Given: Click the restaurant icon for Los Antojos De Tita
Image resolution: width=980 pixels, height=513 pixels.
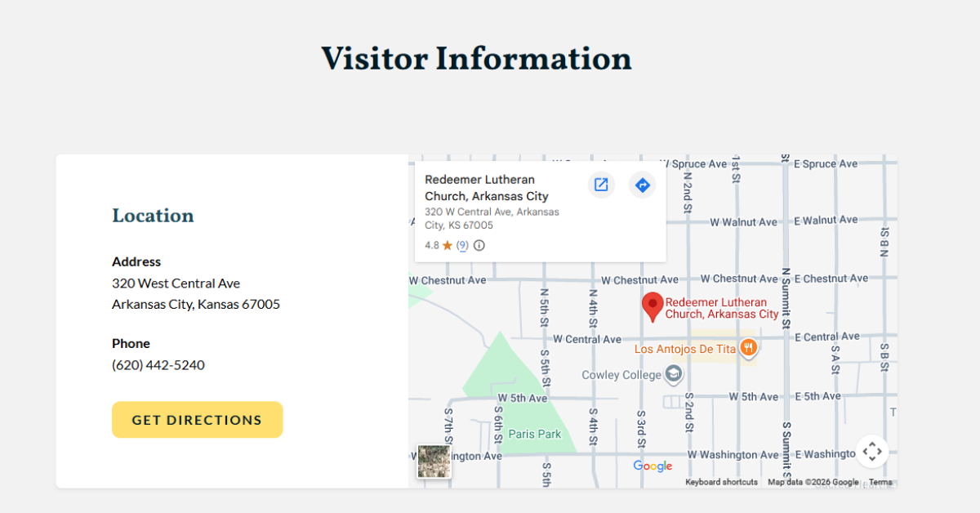Looking at the screenshot, I should click(748, 349).
